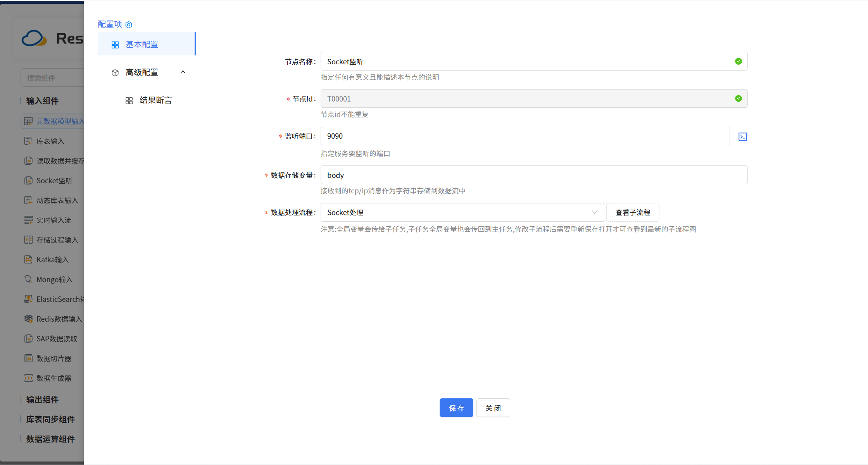Image resolution: width=868 pixels, height=465 pixels.
Task: Click the 查看子流程 button
Action: coord(632,212)
